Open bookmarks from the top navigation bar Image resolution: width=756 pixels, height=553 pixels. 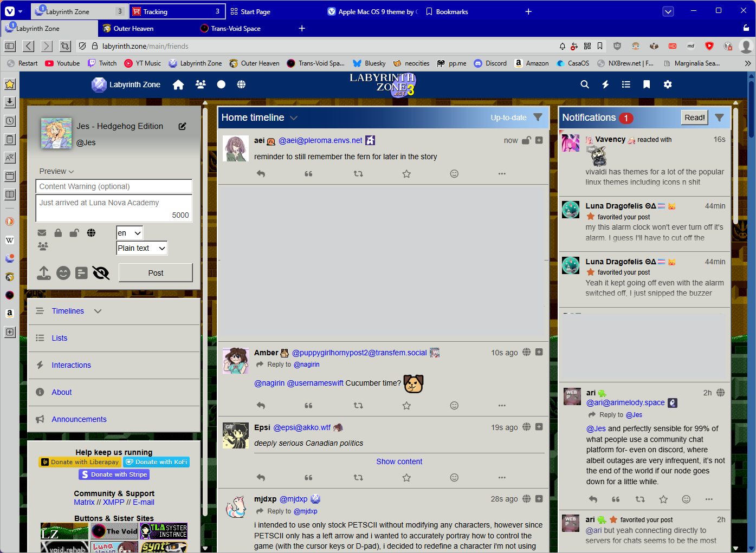coord(647,84)
